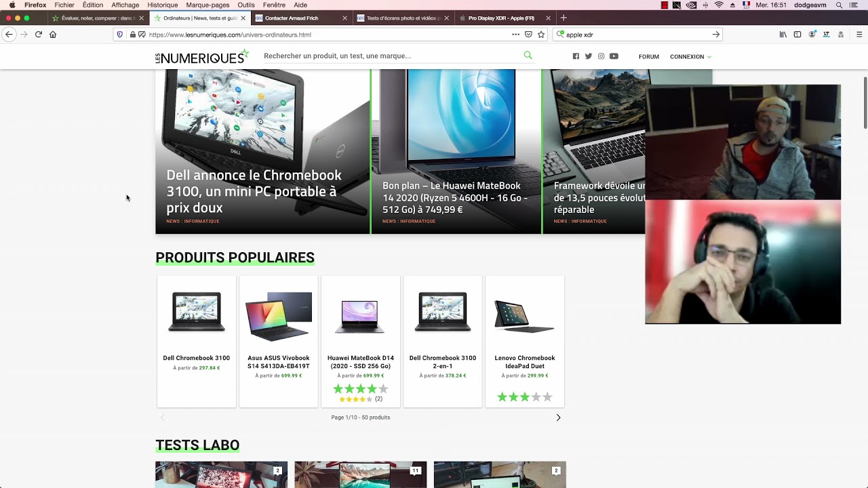Open Les Numériques Twitter icon
The image size is (868, 488).
(x=588, y=56)
